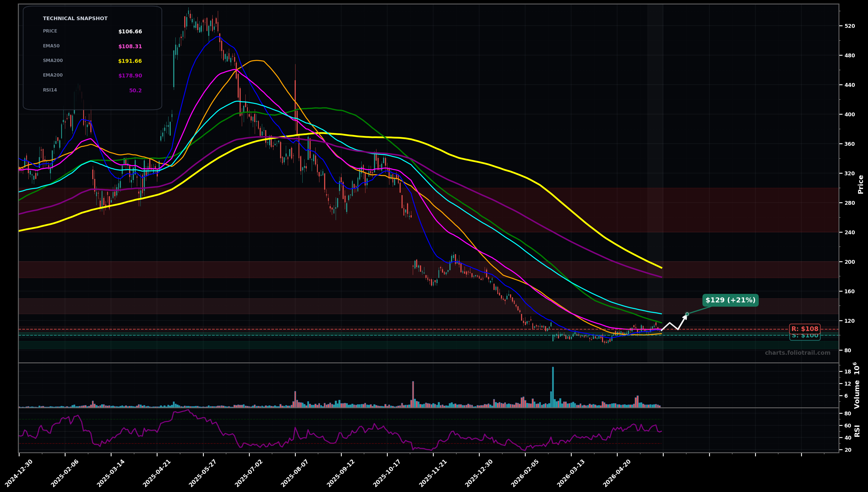Click the 240 price axis tick

tap(850, 232)
